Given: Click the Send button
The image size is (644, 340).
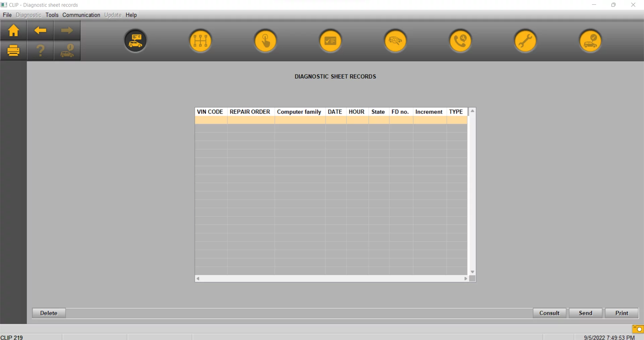Looking at the screenshot, I should 586,313.
